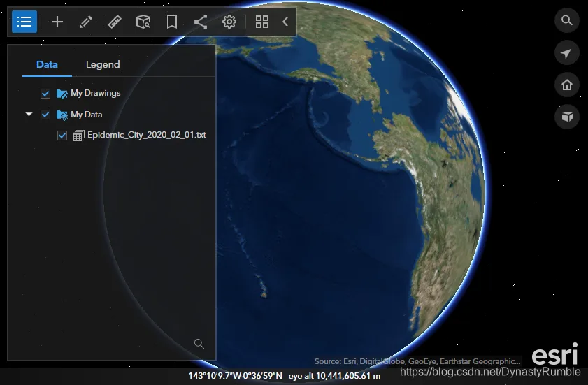
Task: Uncheck the My Data checkbox
Action: click(45, 115)
